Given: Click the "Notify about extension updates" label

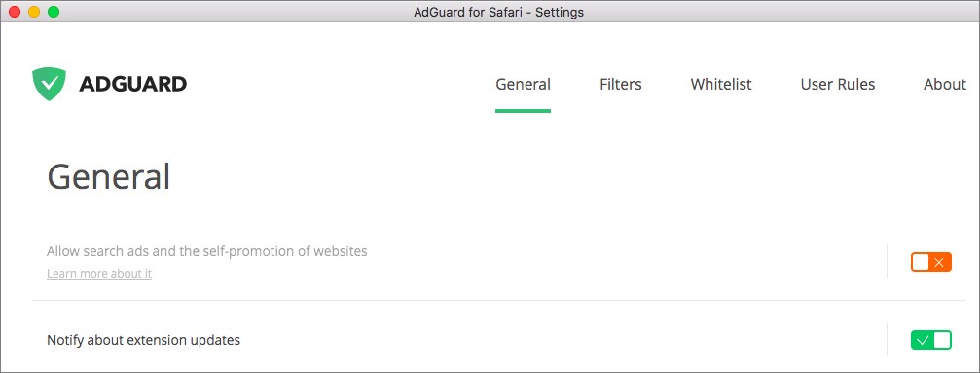Looking at the screenshot, I should tap(144, 341).
